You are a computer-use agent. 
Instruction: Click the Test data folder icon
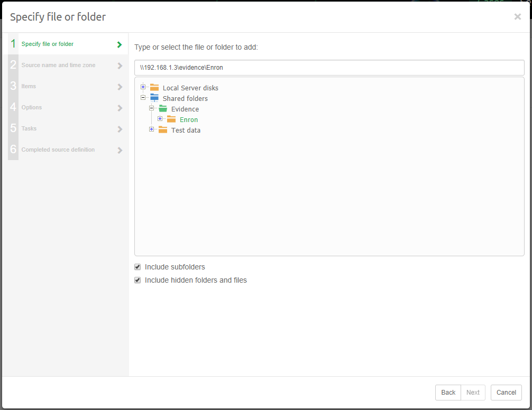(163, 130)
